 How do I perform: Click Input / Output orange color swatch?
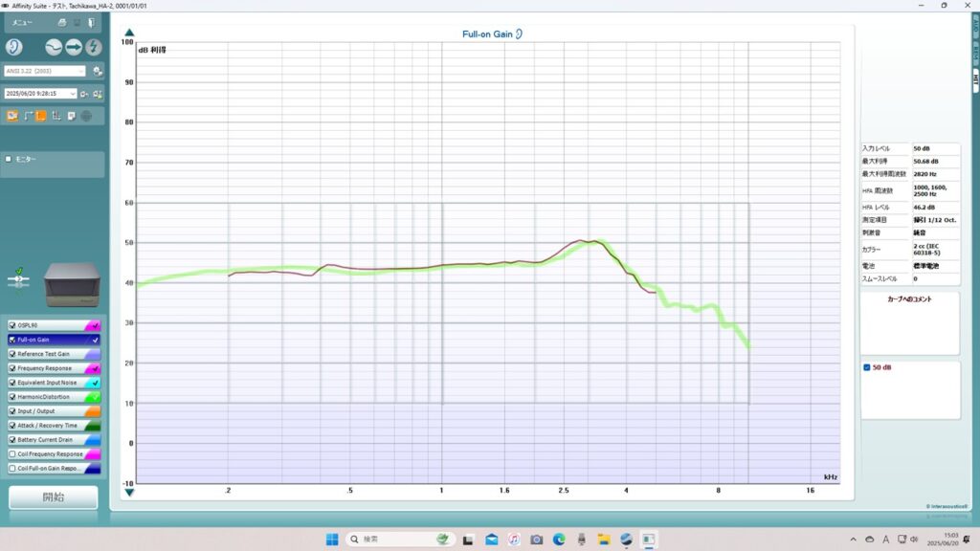point(93,411)
